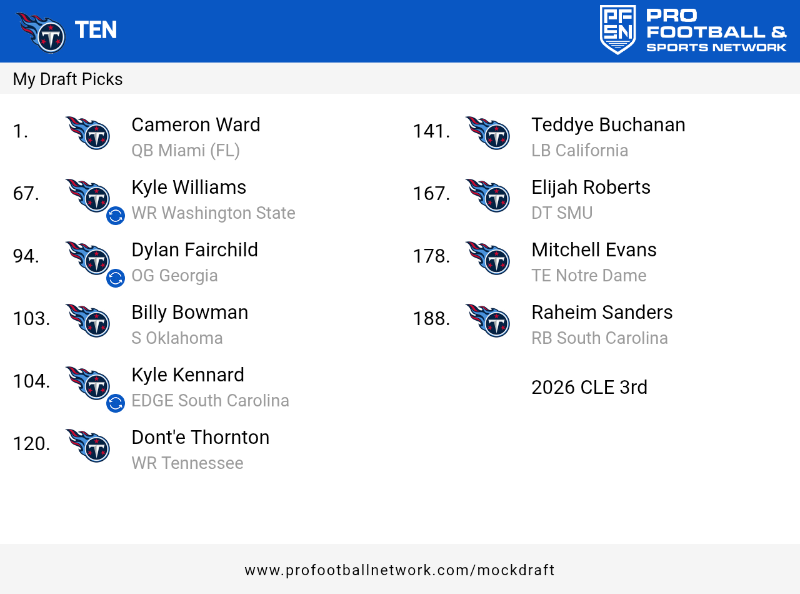Screen dimensions: 800x594
Task: Click the trade icon beside Kyle Williams
Action: 115,215
